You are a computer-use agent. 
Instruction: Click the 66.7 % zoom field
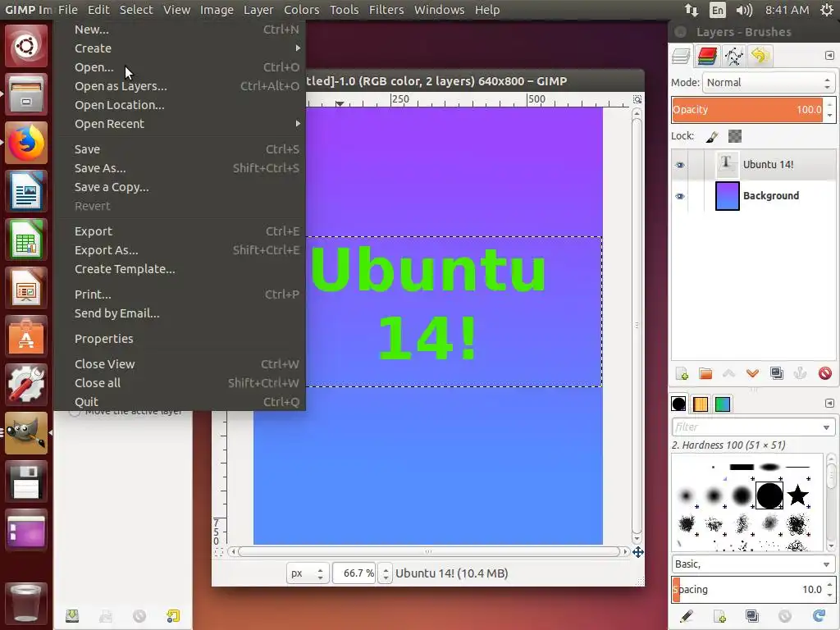coord(354,573)
